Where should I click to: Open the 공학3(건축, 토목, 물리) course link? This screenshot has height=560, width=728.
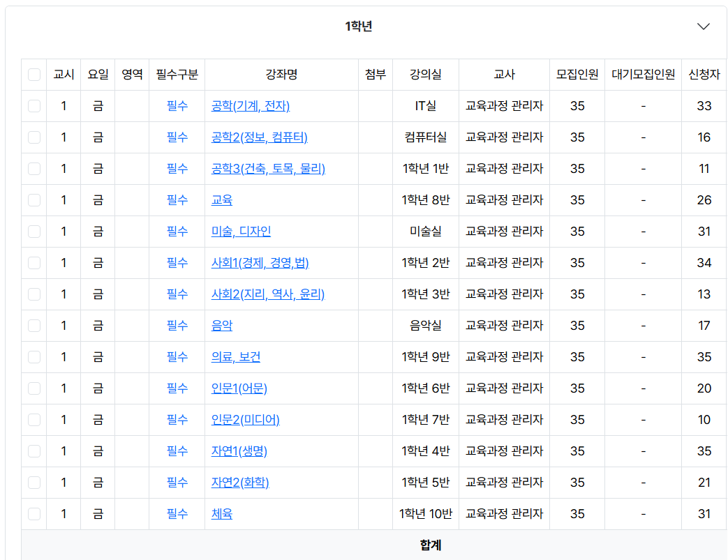point(268,168)
